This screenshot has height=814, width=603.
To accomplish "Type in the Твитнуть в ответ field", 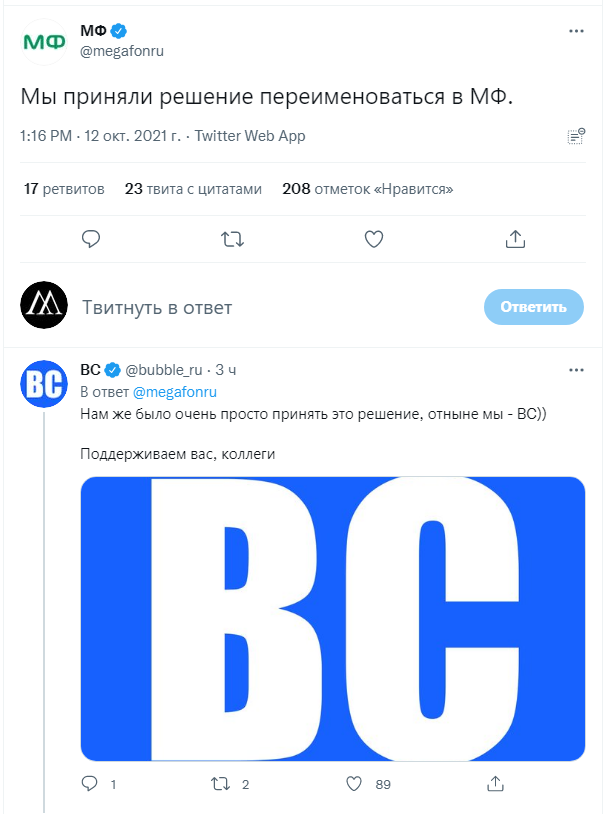I will [x=270, y=307].
